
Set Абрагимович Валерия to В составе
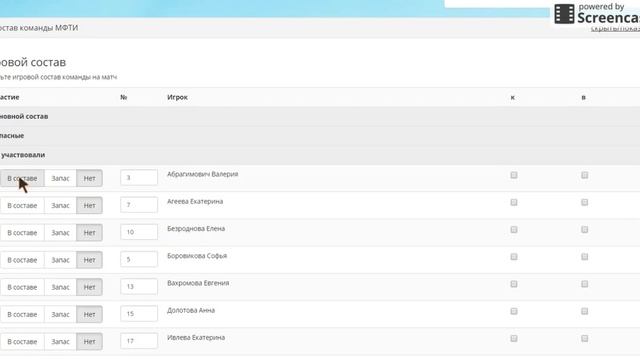click(22, 178)
